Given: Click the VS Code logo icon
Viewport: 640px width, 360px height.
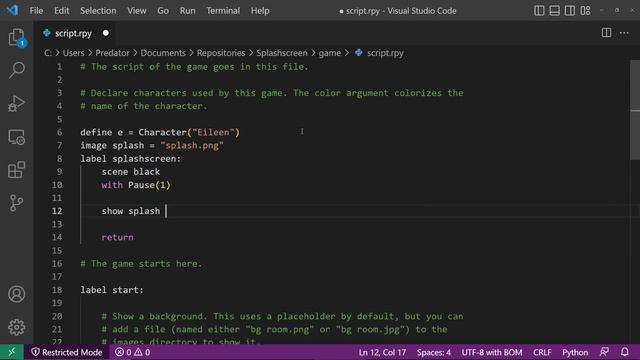Looking at the screenshot, I should tap(12, 10).
